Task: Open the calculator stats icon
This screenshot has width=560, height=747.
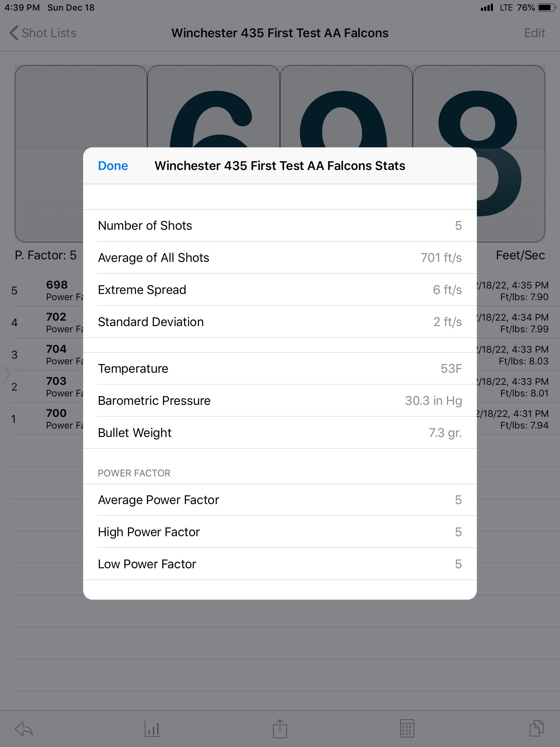Action: point(407,728)
